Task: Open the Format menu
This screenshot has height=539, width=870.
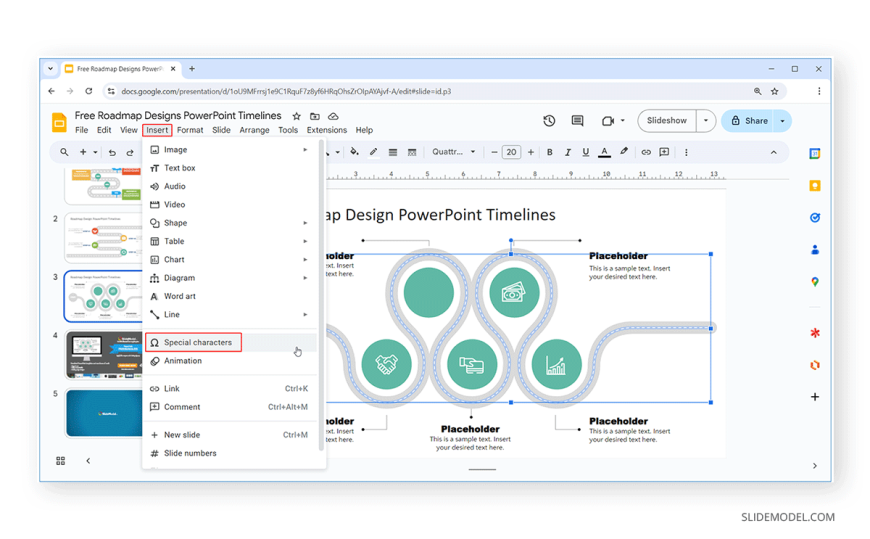Action: point(190,130)
